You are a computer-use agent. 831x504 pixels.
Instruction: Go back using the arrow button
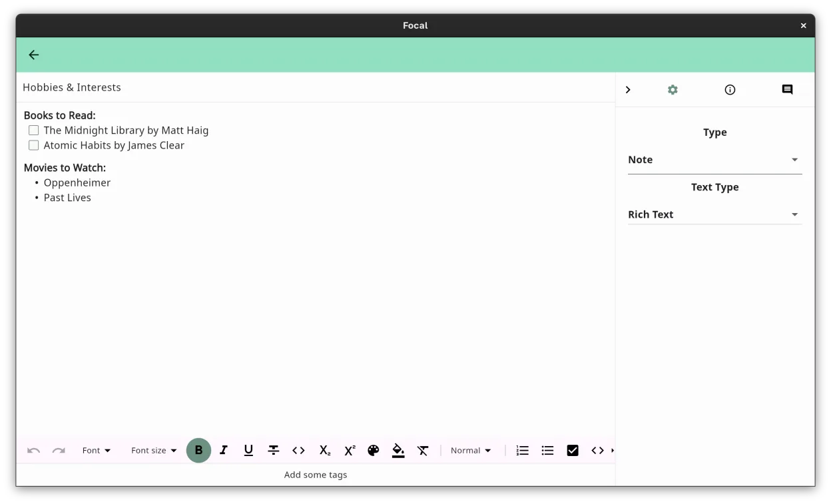[34, 55]
